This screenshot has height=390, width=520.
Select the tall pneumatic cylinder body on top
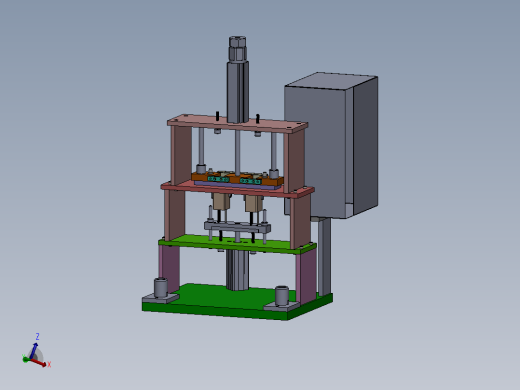click(238, 92)
